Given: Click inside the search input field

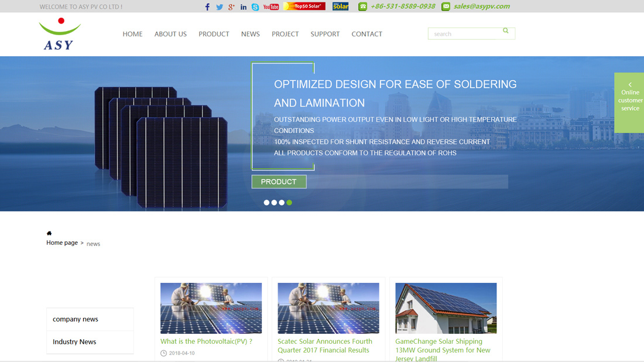Looking at the screenshot, I should tap(464, 34).
